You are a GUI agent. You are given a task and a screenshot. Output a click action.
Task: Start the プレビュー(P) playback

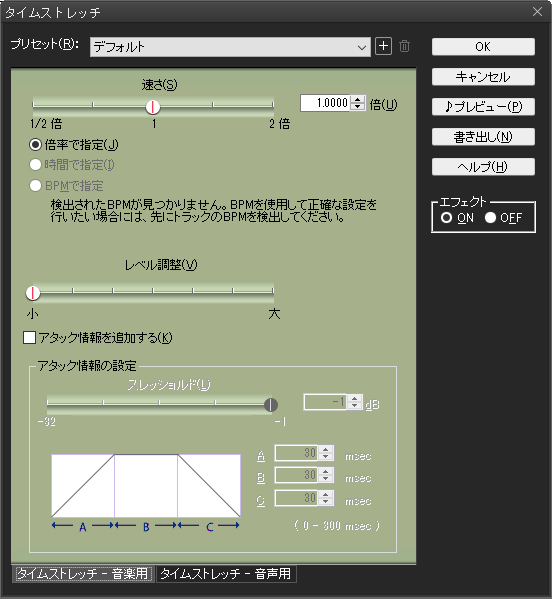[x=483, y=107]
